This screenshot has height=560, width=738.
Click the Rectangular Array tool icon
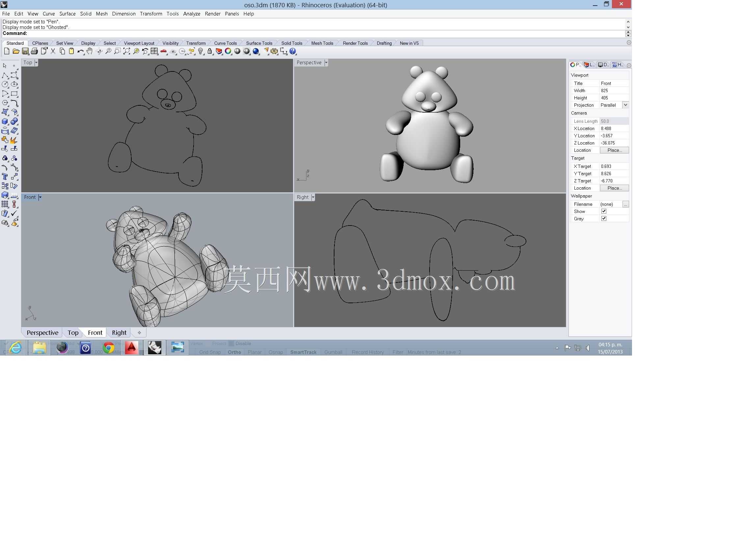[x=5, y=204]
